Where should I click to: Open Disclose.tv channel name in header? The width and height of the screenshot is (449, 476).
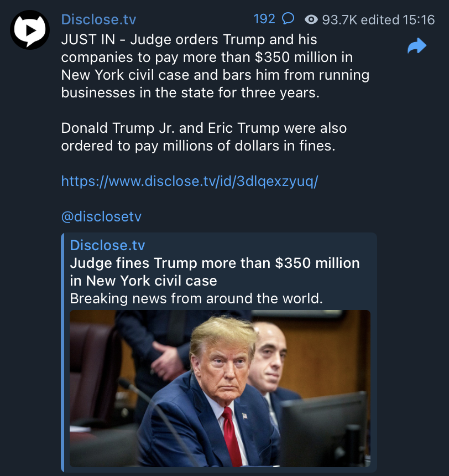(x=98, y=19)
